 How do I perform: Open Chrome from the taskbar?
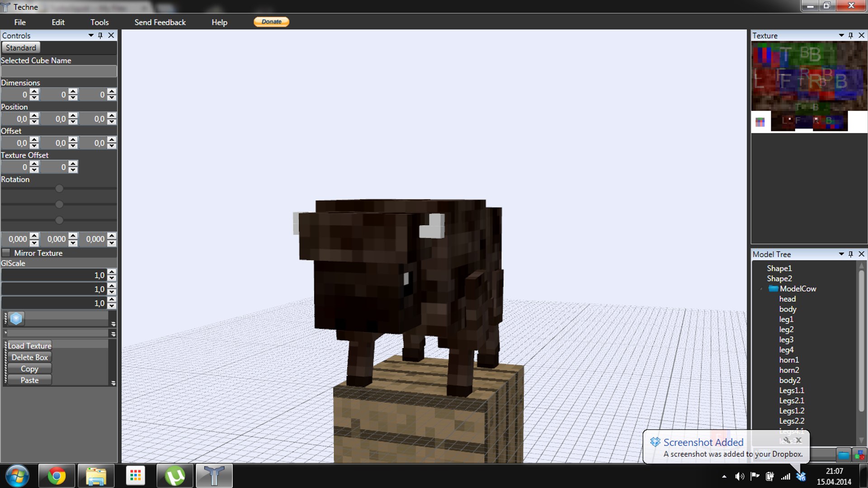click(57, 476)
